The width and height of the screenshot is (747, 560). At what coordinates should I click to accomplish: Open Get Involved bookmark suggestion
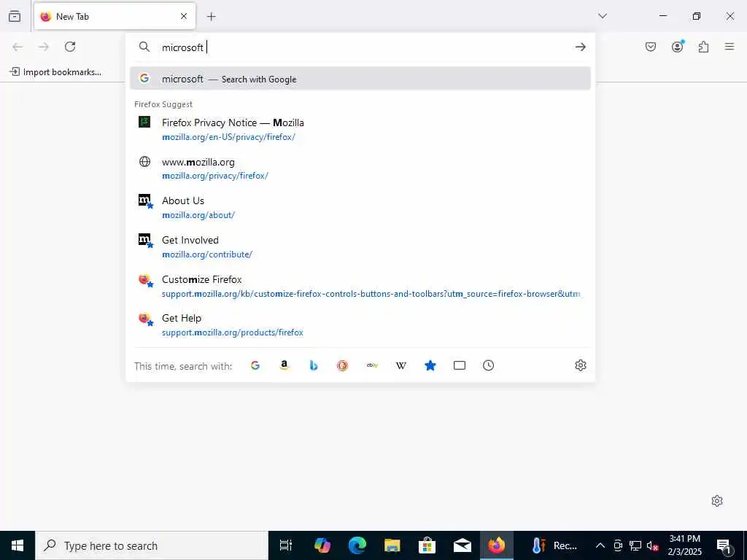[360, 246]
